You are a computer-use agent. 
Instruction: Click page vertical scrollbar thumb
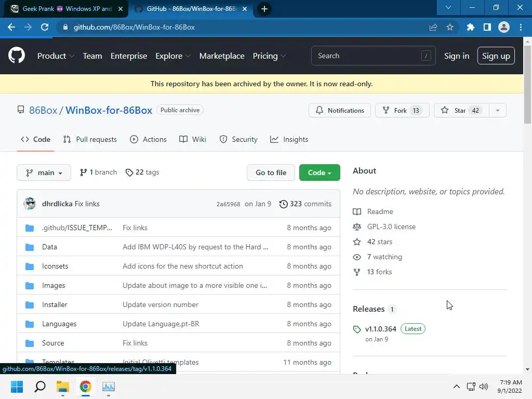(x=527, y=85)
